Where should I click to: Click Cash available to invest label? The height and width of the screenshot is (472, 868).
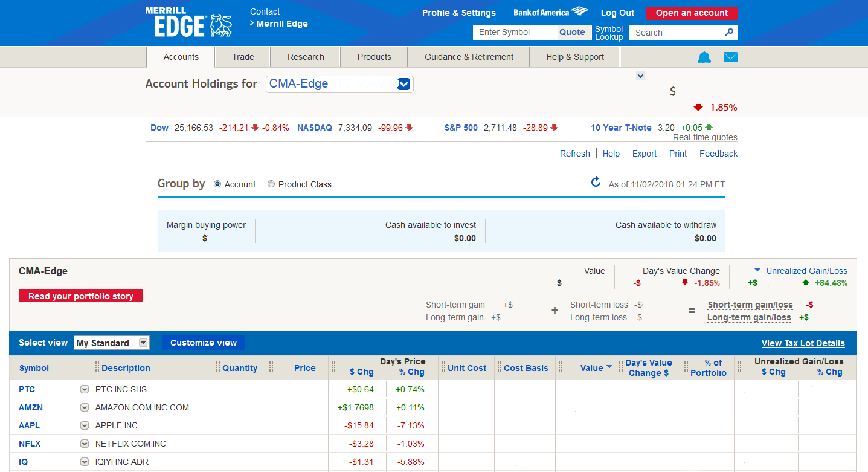431,225
